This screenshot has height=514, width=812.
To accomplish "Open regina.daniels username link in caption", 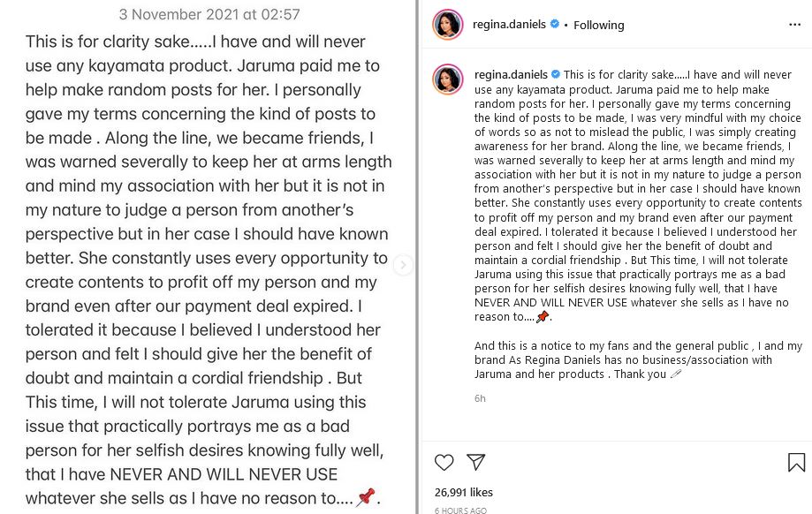I will [x=511, y=74].
